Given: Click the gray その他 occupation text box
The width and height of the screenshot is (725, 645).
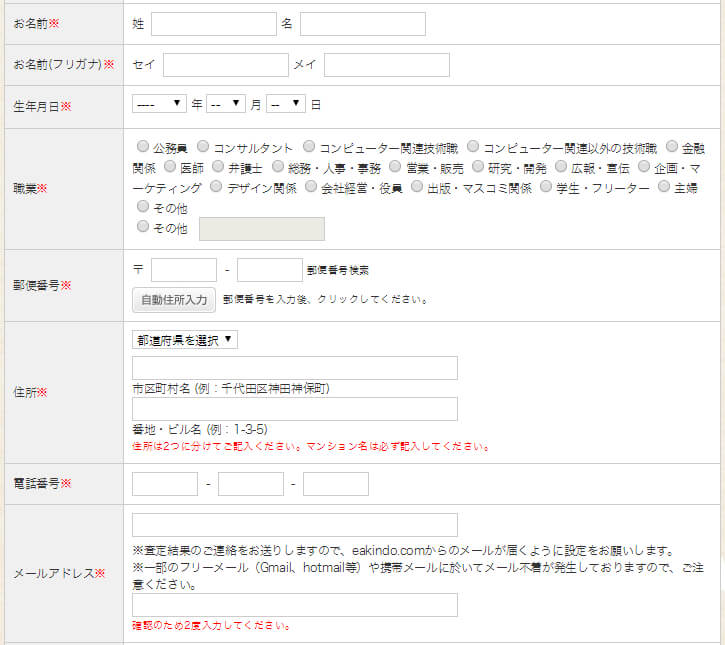Looking at the screenshot, I should click(262, 229).
